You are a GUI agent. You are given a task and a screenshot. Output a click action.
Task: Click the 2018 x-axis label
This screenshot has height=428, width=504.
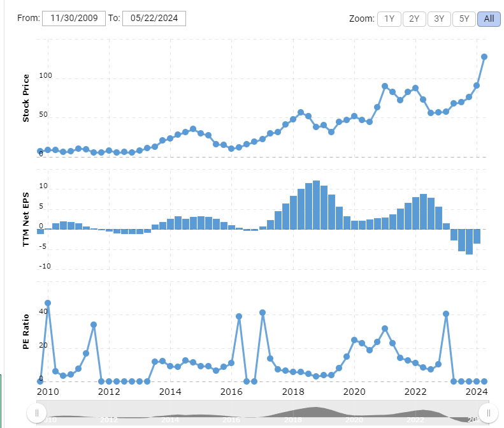[293, 392]
